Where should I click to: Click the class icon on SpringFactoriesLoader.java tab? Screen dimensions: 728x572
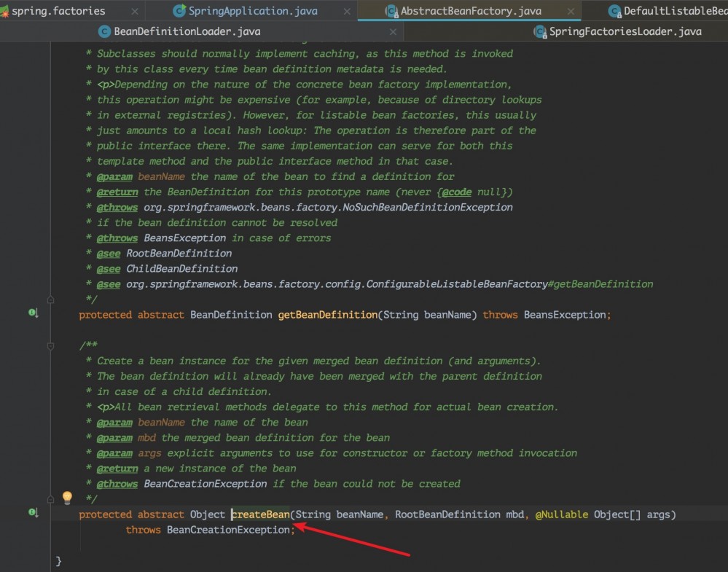tap(540, 31)
